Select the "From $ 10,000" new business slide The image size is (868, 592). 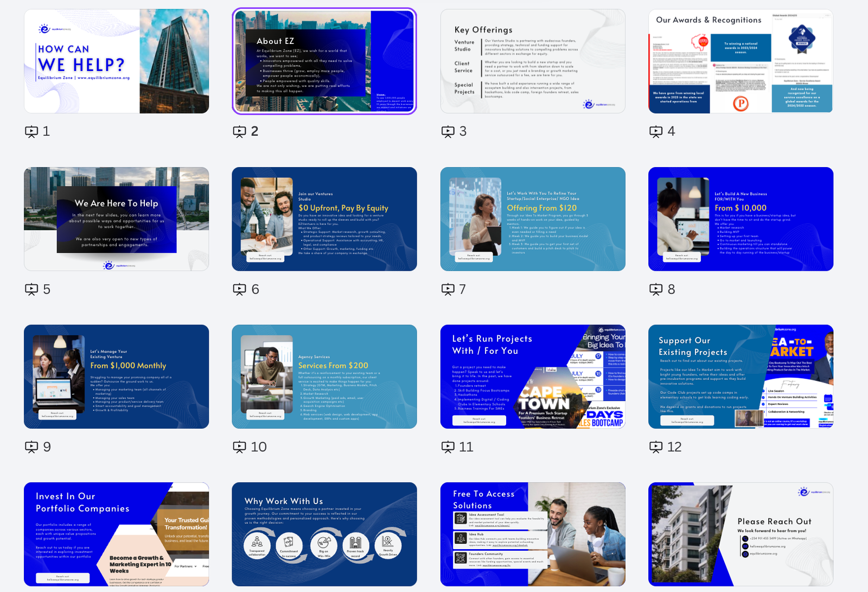[x=741, y=219]
